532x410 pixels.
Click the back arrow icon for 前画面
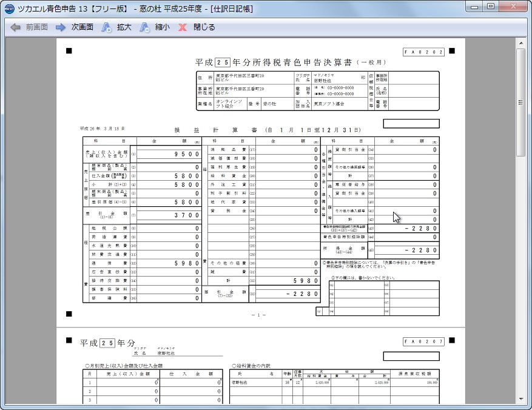(x=15, y=27)
